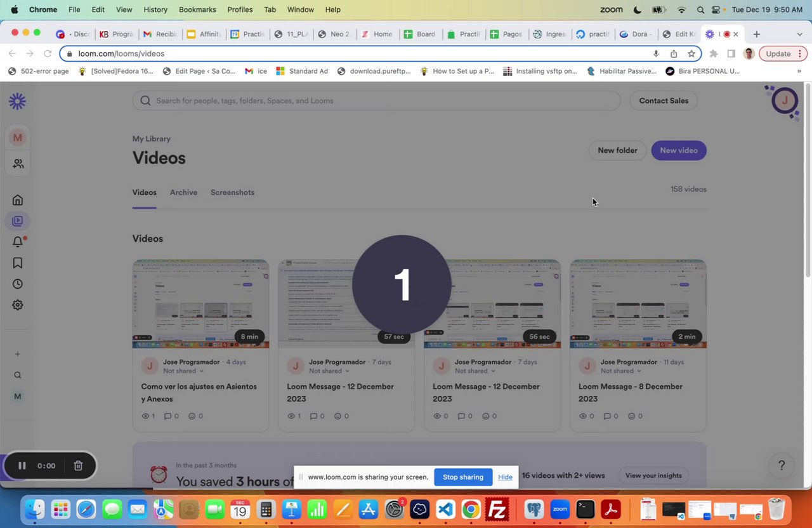Open the J profile avatar at top right
Image resolution: width=812 pixels, height=528 pixels.
pos(785,100)
